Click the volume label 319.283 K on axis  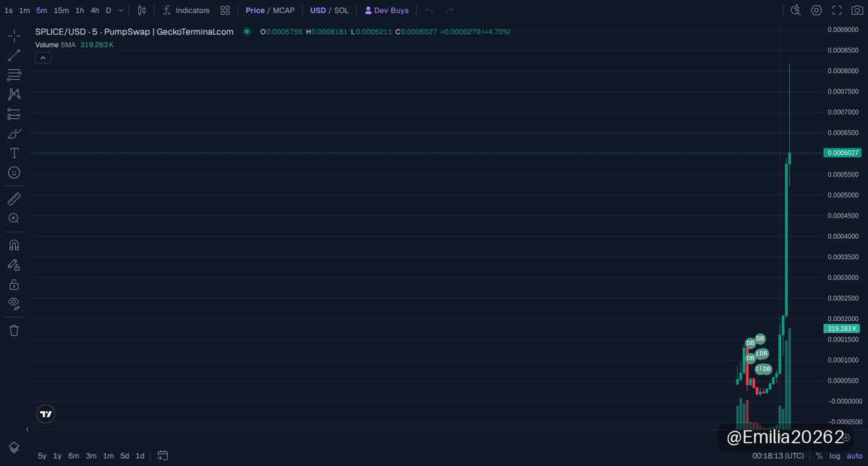(842, 329)
